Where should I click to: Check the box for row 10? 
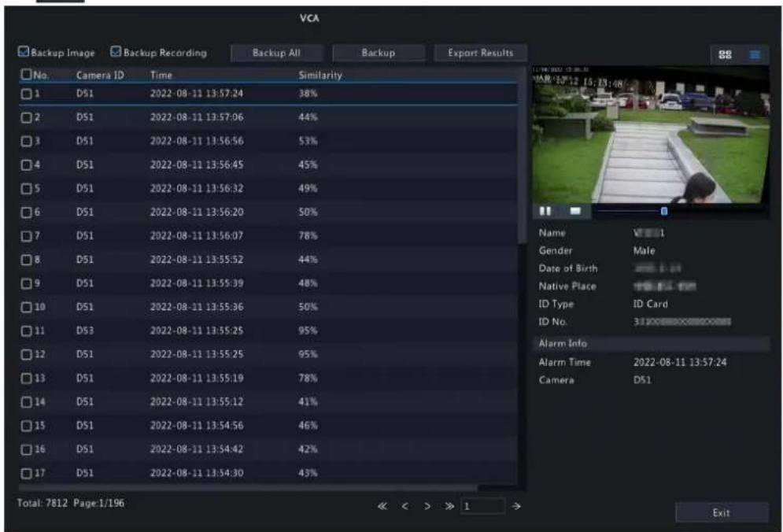[x=27, y=307]
